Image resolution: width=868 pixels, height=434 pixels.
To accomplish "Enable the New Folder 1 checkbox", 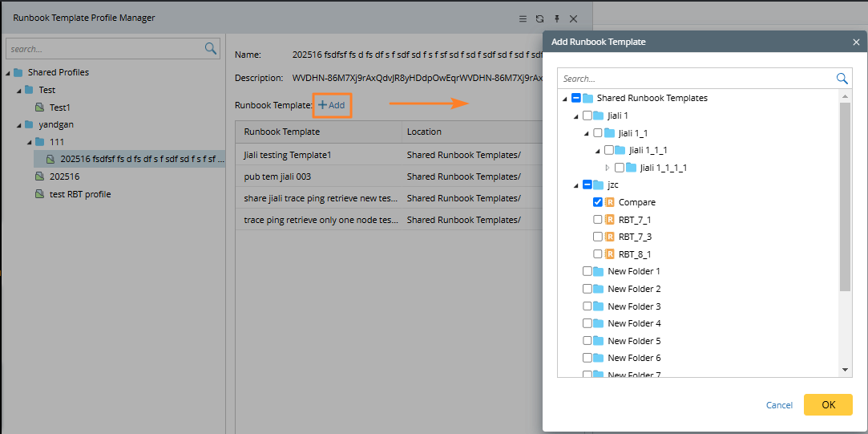I will (x=587, y=271).
